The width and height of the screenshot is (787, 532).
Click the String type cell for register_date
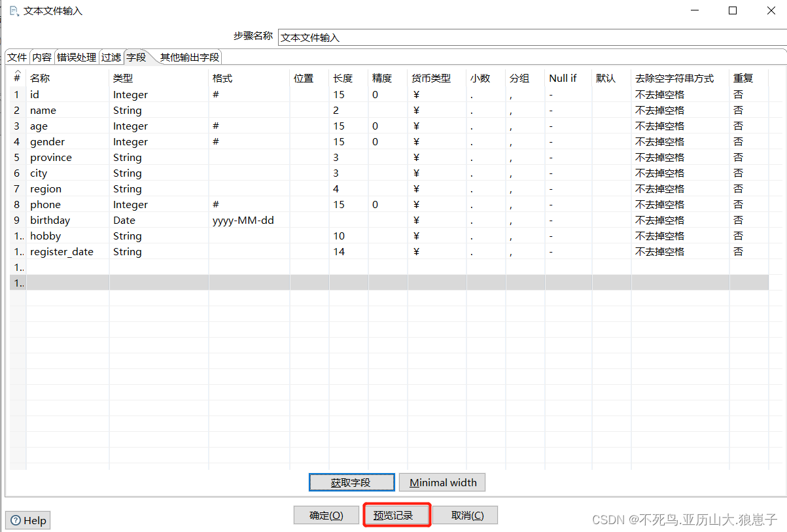click(159, 251)
